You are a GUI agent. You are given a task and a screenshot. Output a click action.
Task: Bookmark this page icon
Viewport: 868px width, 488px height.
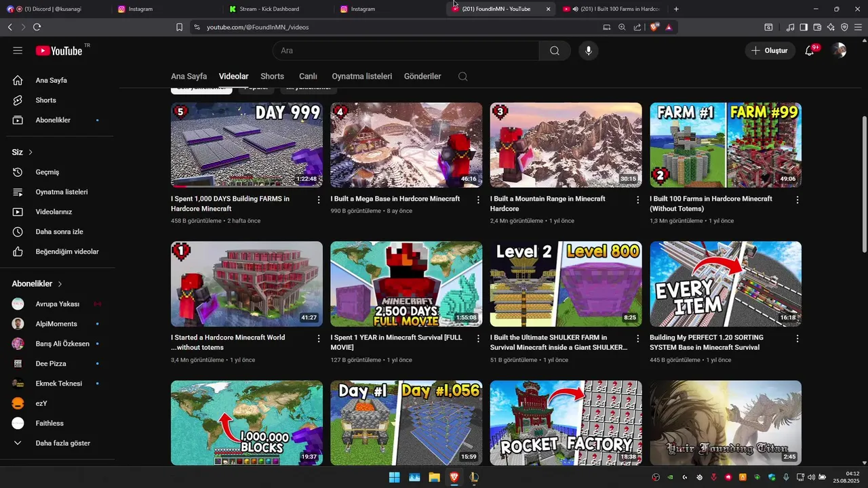pyautogui.click(x=179, y=27)
